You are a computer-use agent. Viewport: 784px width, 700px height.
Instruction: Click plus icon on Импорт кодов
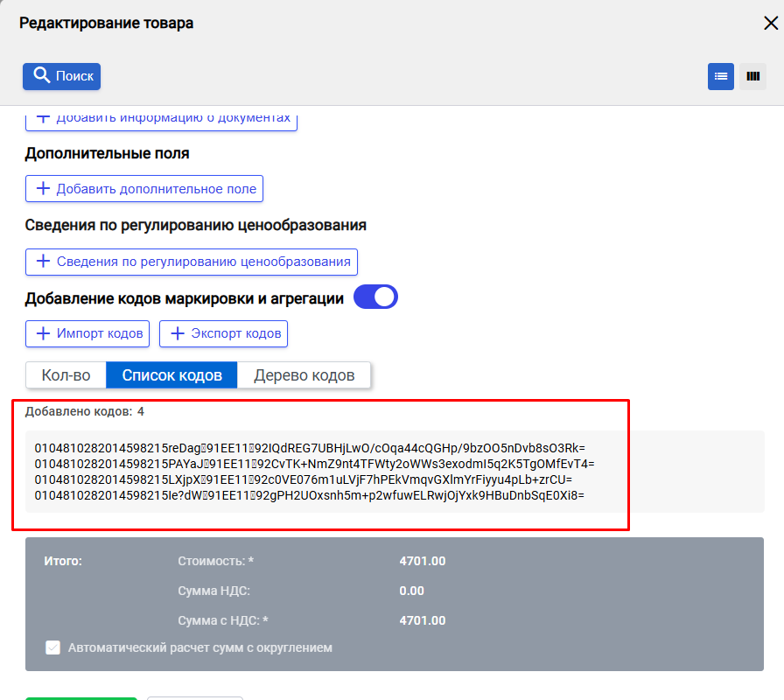[x=44, y=333]
